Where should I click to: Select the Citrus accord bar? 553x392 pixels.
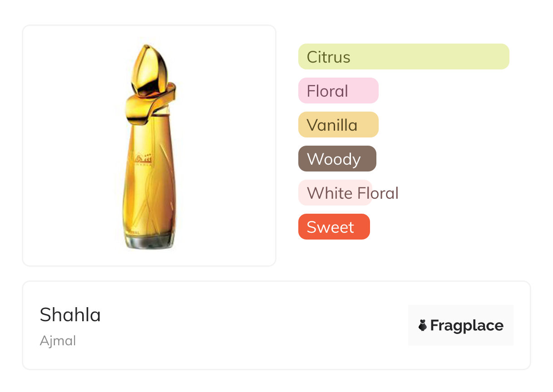[x=403, y=57]
